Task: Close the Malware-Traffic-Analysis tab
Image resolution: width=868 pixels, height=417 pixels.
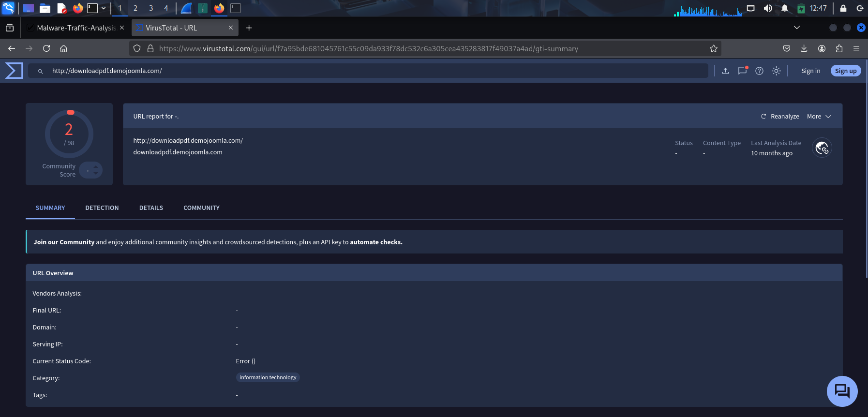Action: [122, 28]
